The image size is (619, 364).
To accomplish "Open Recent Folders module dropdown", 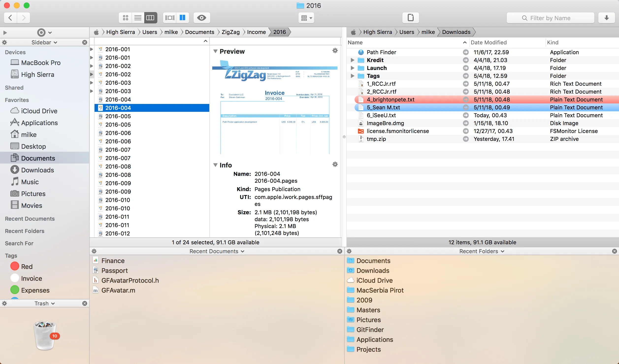I will [482, 251].
